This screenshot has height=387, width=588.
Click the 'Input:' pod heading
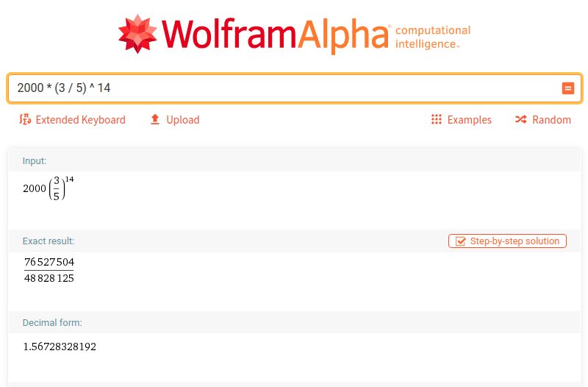pos(35,160)
